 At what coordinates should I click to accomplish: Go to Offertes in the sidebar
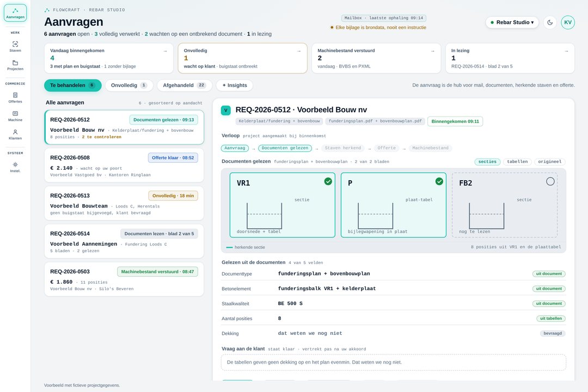(x=15, y=97)
